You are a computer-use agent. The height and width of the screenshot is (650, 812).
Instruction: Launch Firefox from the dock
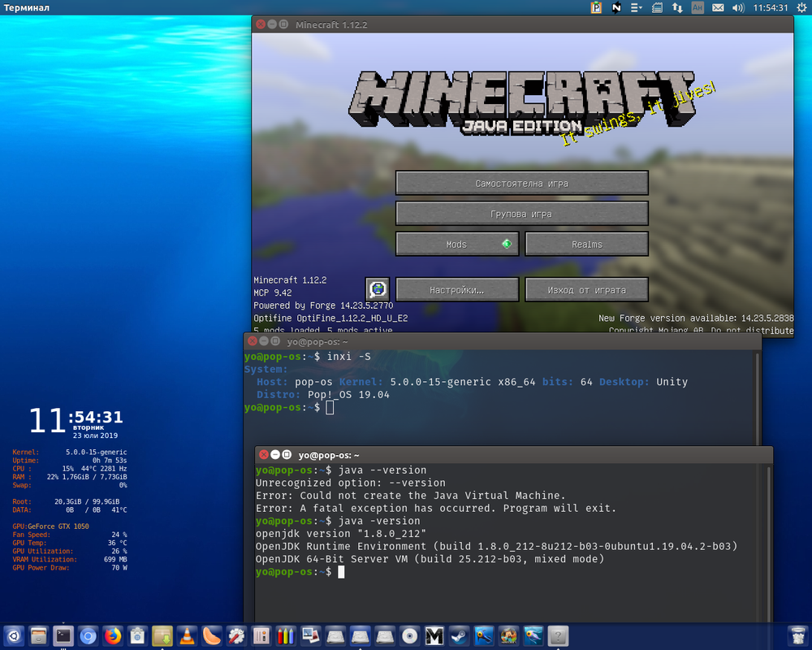click(113, 636)
